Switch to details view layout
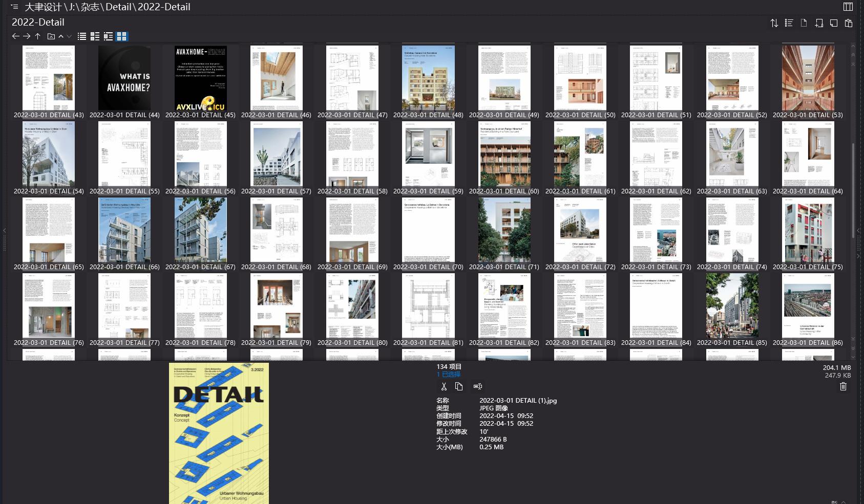The height and width of the screenshot is (504, 864). pyautogui.click(x=95, y=36)
